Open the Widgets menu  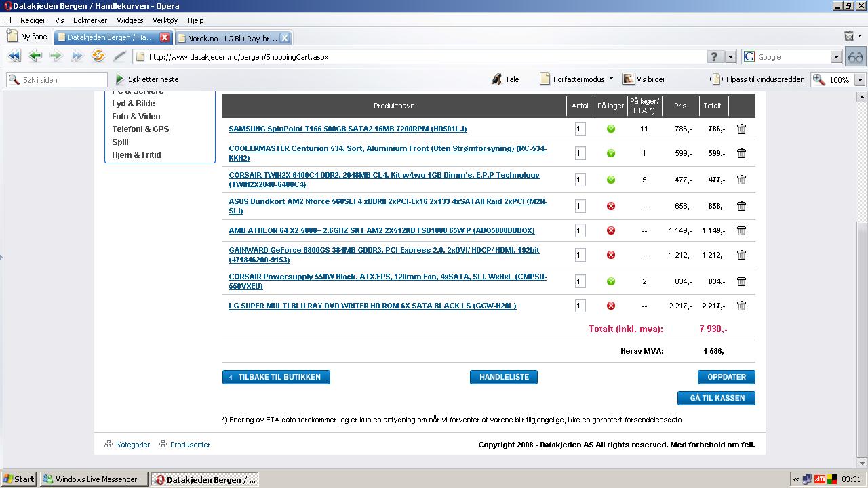130,20
